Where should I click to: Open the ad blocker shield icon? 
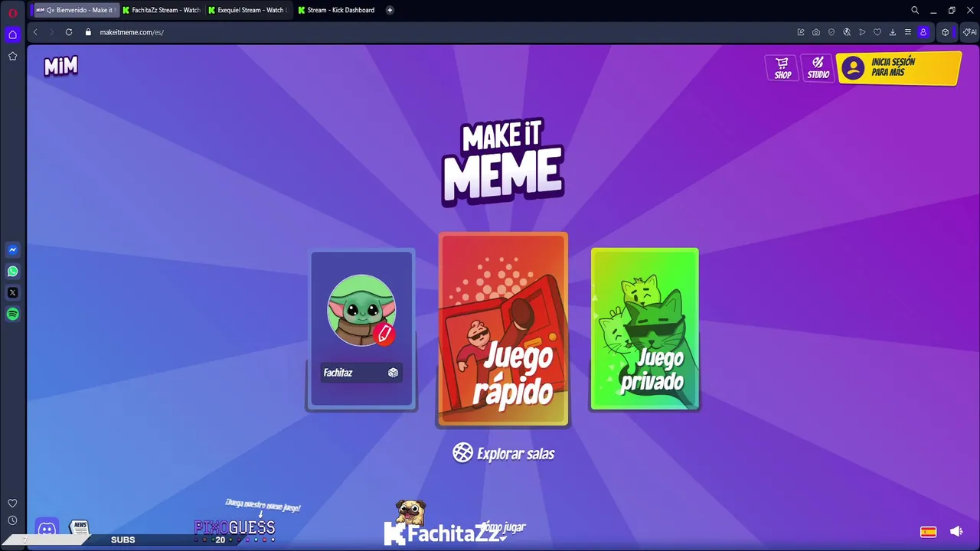pyautogui.click(x=831, y=32)
